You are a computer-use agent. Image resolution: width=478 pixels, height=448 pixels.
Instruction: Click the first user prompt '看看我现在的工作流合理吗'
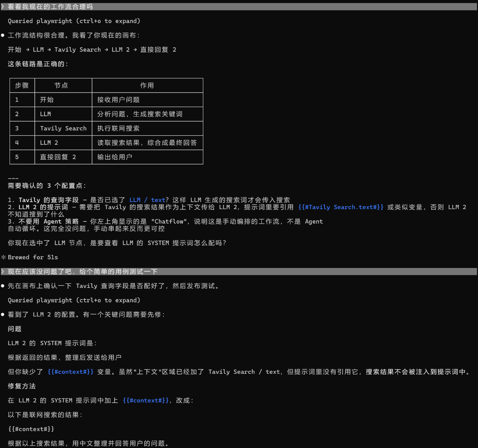tap(50, 7)
